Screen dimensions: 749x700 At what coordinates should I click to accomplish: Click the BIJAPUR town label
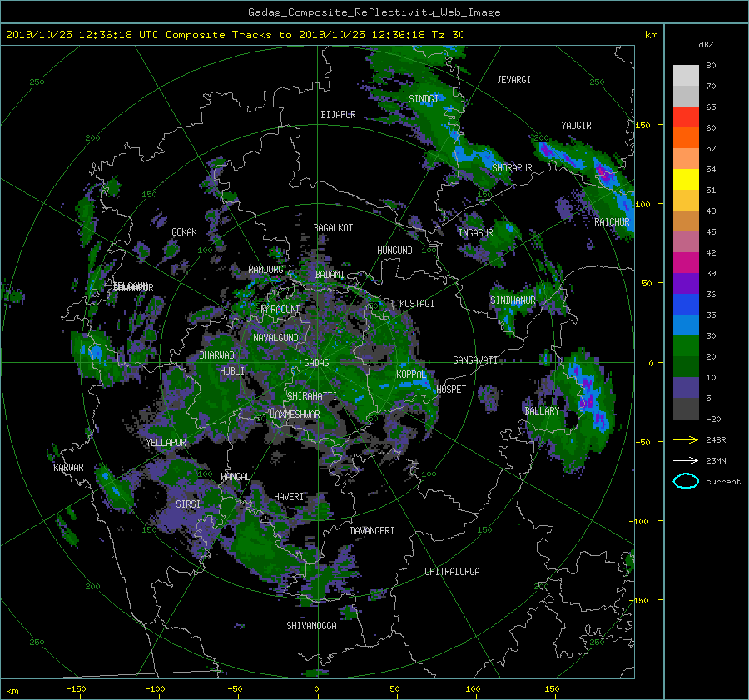(x=338, y=115)
